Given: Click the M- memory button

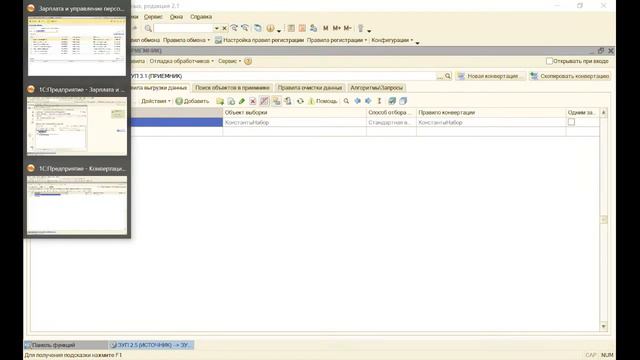Looking at the screenshot, I should [x=347, y=28].
